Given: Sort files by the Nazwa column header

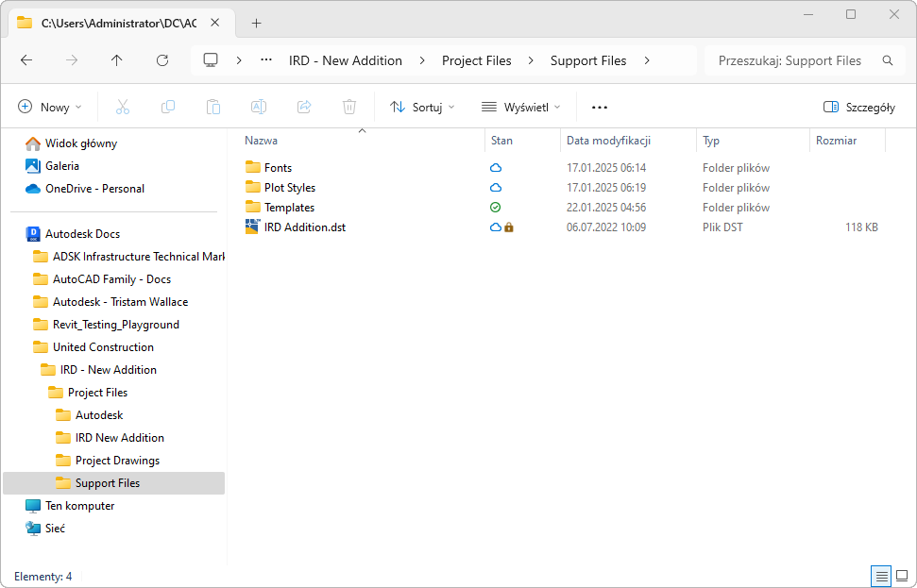Looking at the screenshot, I should point(262,141).
